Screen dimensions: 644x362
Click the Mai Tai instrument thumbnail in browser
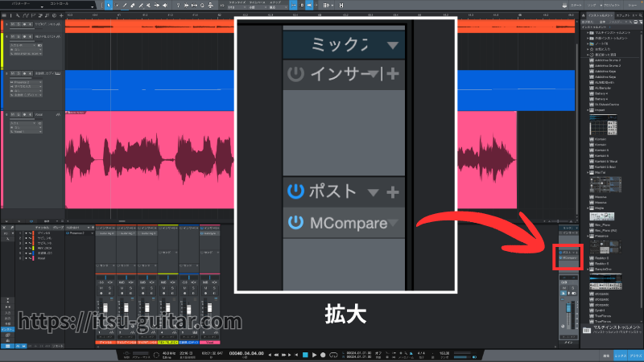click(x=605, y=185)
